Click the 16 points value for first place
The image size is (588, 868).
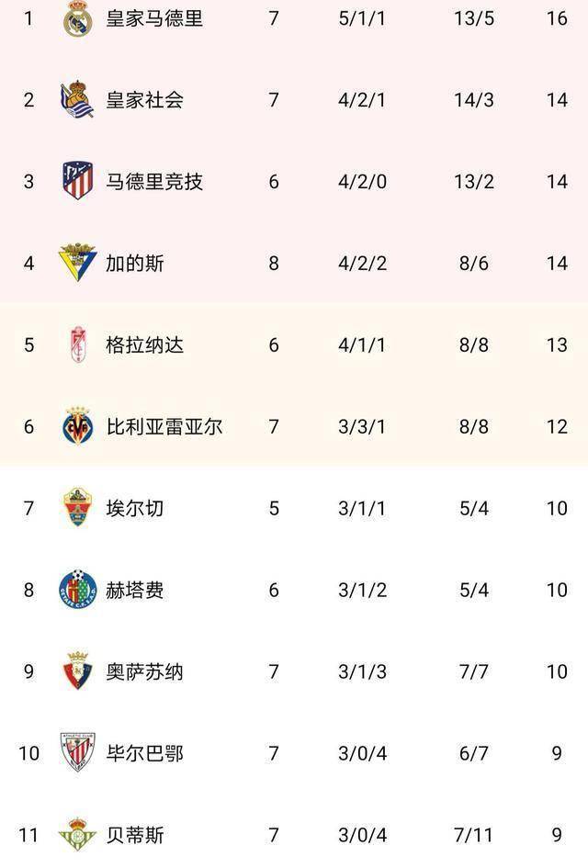[557, 18]
